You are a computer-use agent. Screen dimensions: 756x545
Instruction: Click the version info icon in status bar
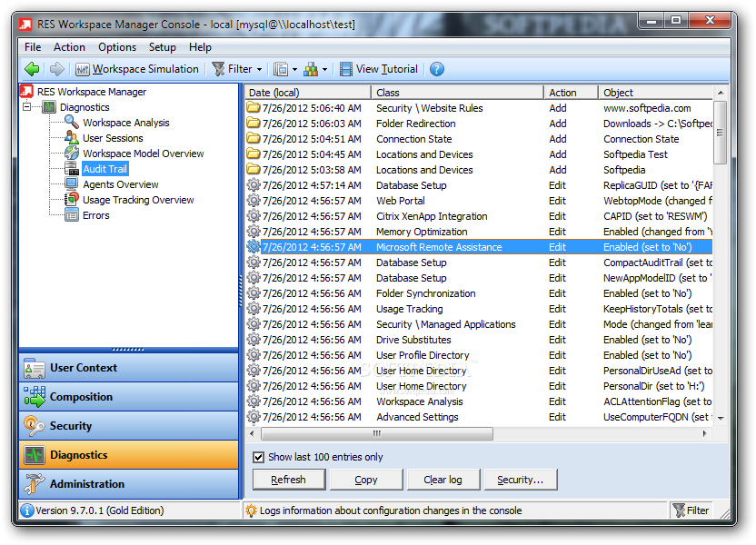(27, 510)
